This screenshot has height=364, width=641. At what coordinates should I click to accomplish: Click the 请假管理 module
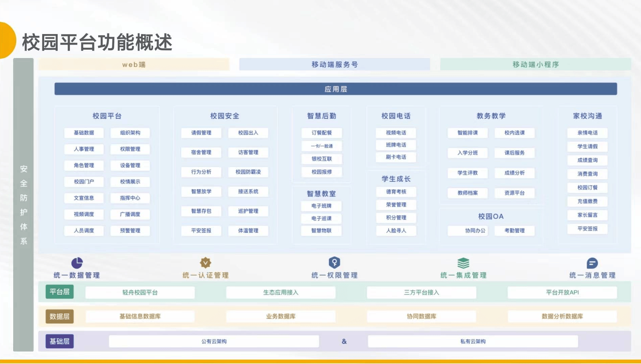[x=201, y=133]
